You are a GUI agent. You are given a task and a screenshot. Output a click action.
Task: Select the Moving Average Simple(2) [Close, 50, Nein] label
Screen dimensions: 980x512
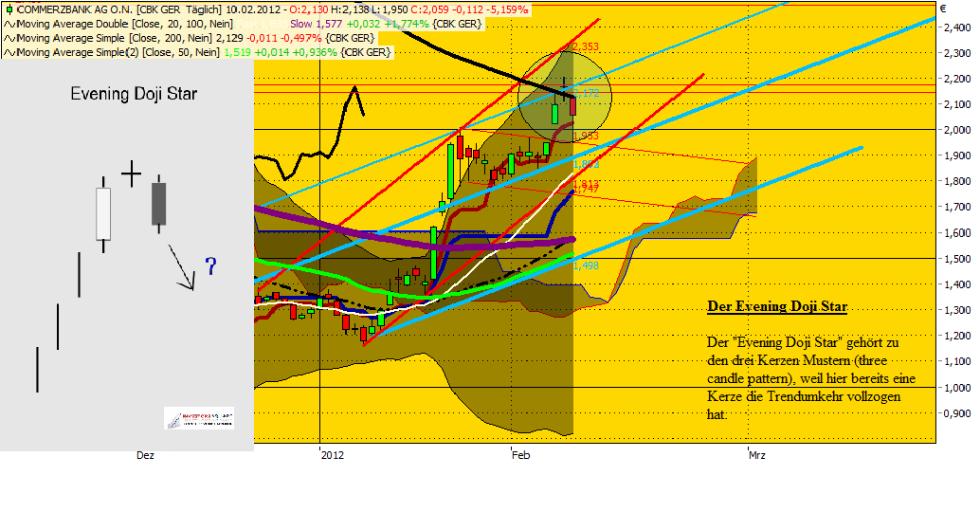pyautogui.click(x=118, y=53)
